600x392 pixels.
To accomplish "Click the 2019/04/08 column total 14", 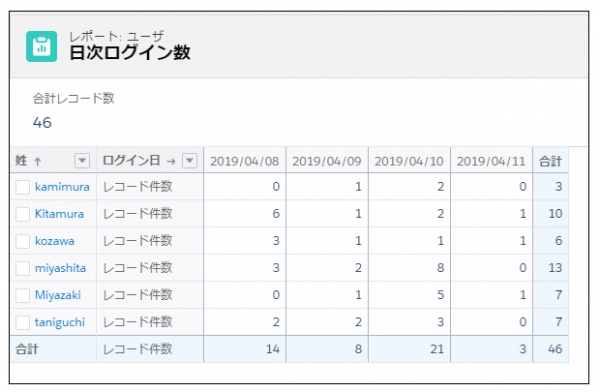I will click(273, 349).
